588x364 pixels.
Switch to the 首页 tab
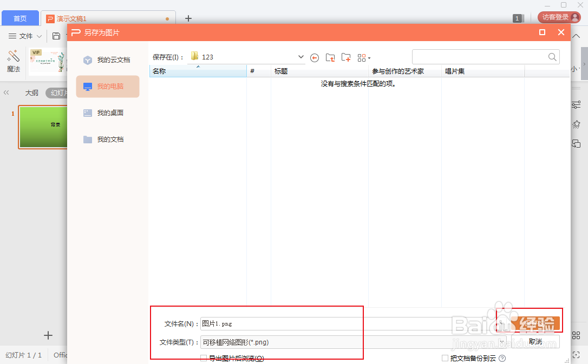(20, 17)
